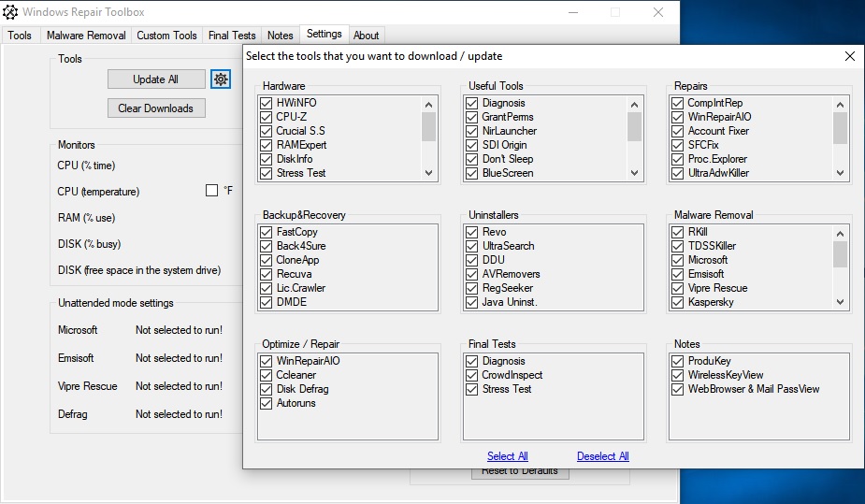This screenshot has width=865, height=504.
Task: Click Useful Tools list scroll-up arrow
Action: pyautogui.click(x=634, y=104)
